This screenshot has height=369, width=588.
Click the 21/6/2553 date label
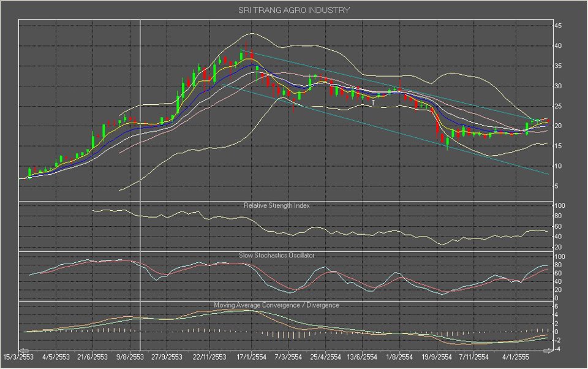point(92,357)
